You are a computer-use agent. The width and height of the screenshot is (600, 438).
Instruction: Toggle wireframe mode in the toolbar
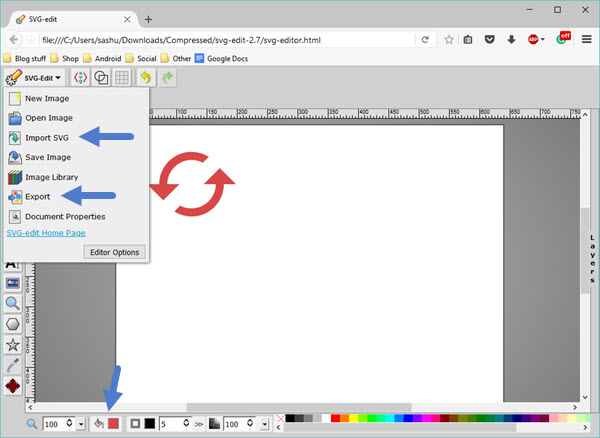(102, 77)
